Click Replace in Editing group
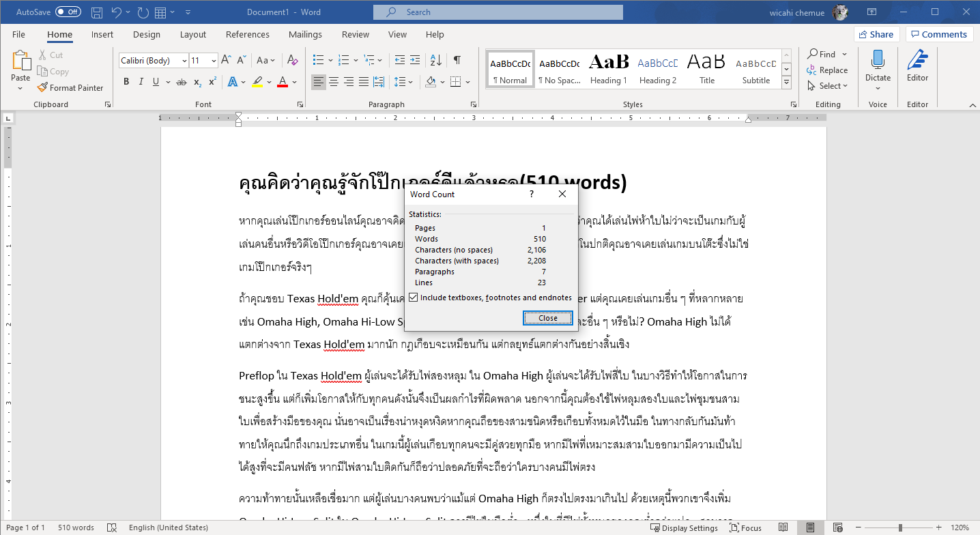 pos(827,70)
